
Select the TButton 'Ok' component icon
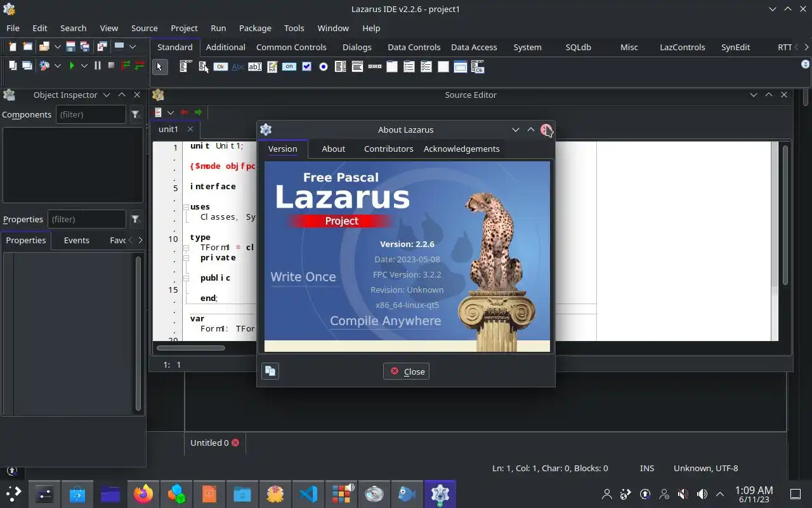(x=220, y=67)
